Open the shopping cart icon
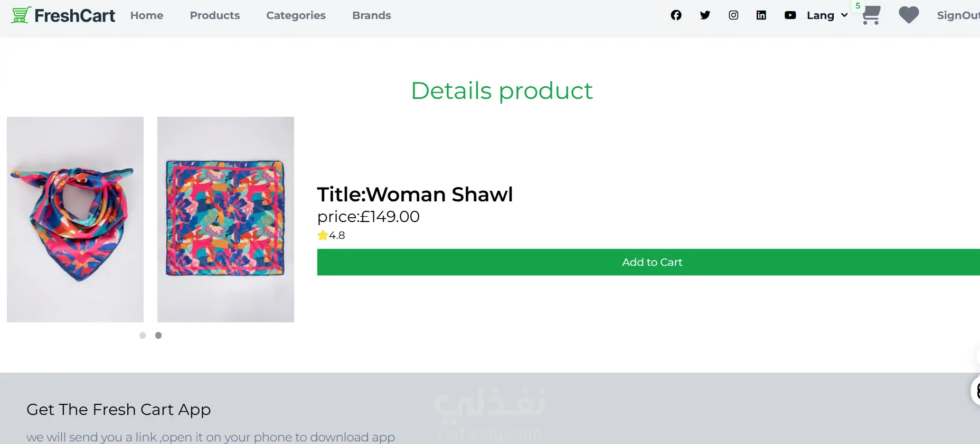 871,16
